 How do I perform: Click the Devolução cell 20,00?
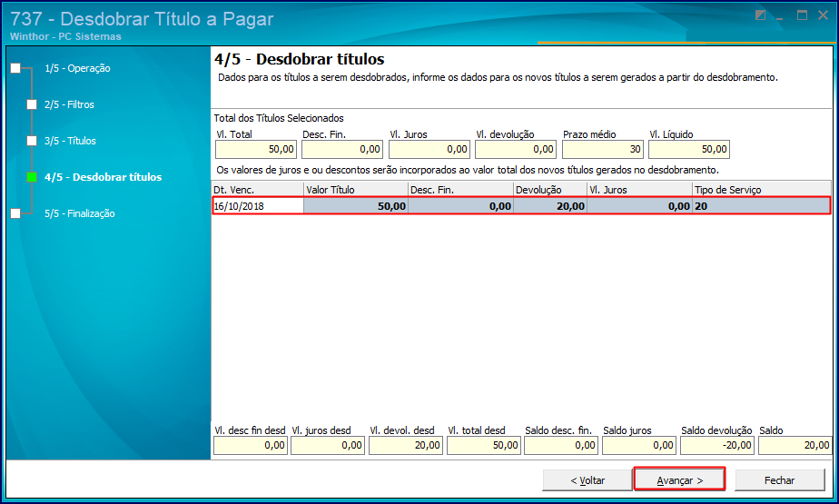pos(550,206)
